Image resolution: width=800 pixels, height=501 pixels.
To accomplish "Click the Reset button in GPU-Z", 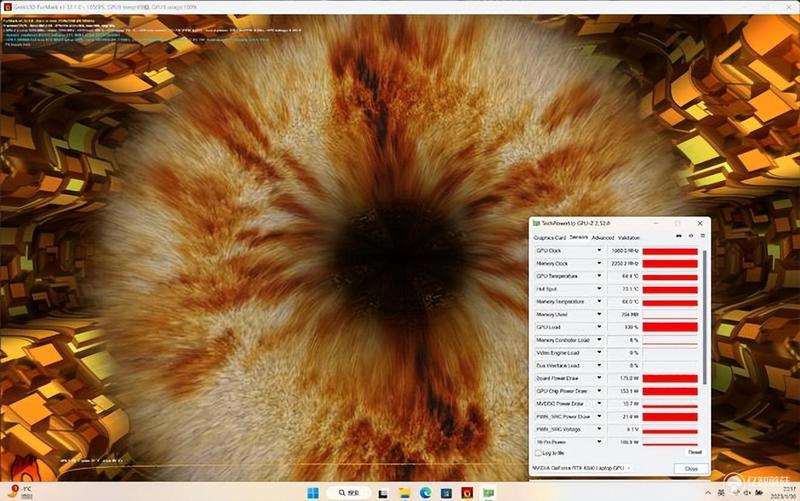I will [x=695, y=452].
